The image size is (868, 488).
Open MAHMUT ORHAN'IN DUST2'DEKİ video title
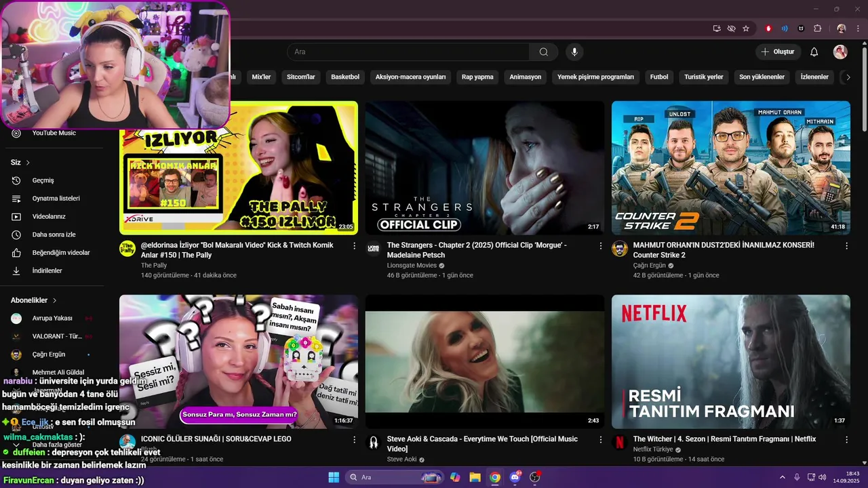pos(724,250)
